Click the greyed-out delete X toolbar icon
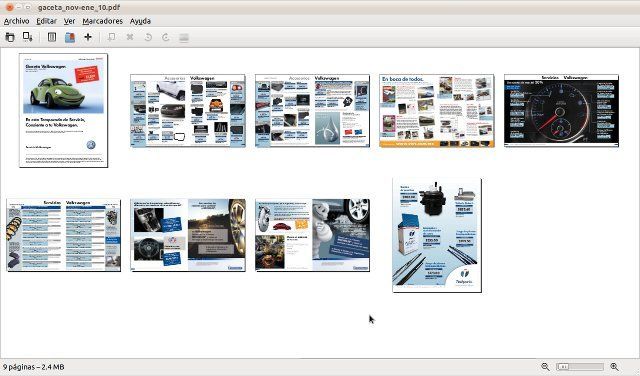The width and height of the screenshot is (640, 376). [x=130, y=37]
